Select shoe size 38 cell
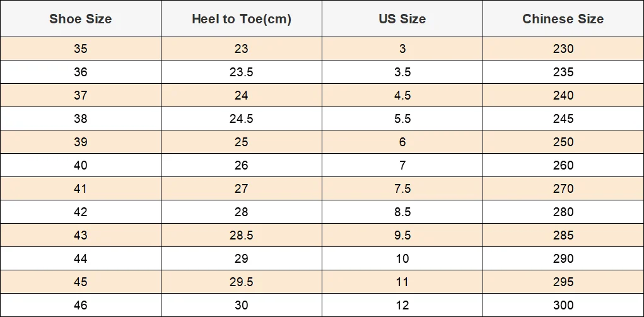 click(x=81, y=118)
